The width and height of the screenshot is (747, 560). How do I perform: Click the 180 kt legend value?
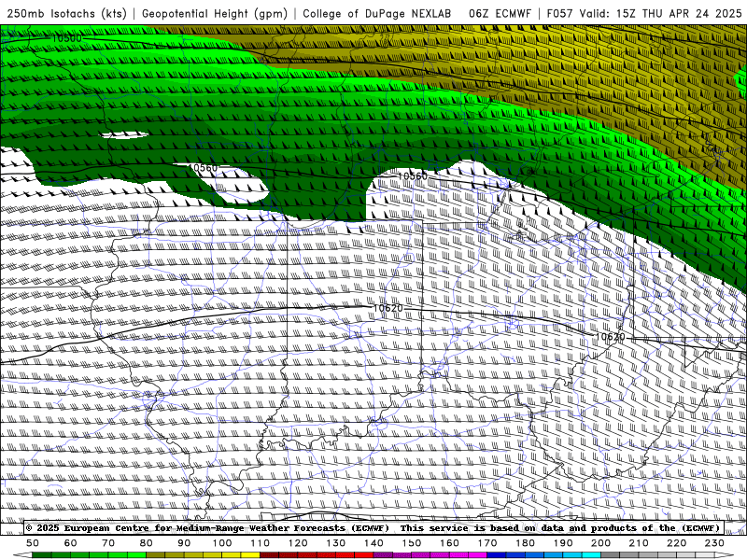[x=525, y=543]
